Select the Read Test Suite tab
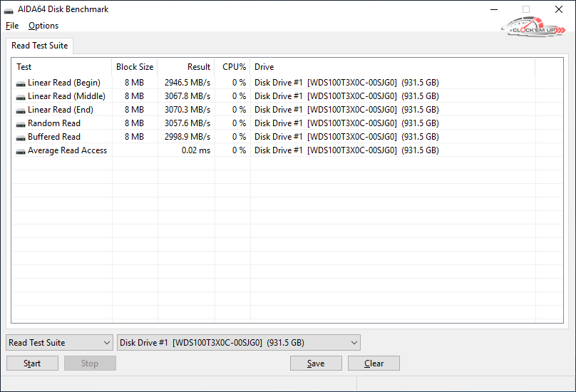Viewport: 576px width, 392px height. click(x=40, y=46)
